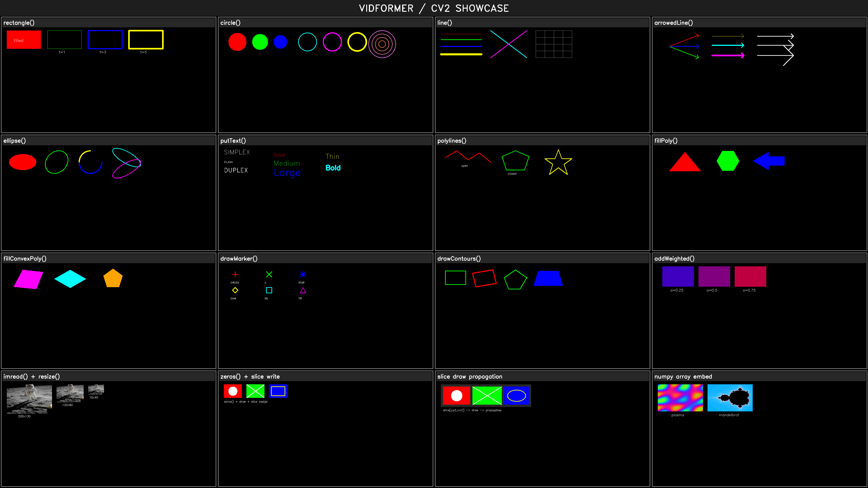Select the red CROSS marker in drawMarker()
Image resolution: width=868 pixels, height=488 pixels.
pos(235,274)
